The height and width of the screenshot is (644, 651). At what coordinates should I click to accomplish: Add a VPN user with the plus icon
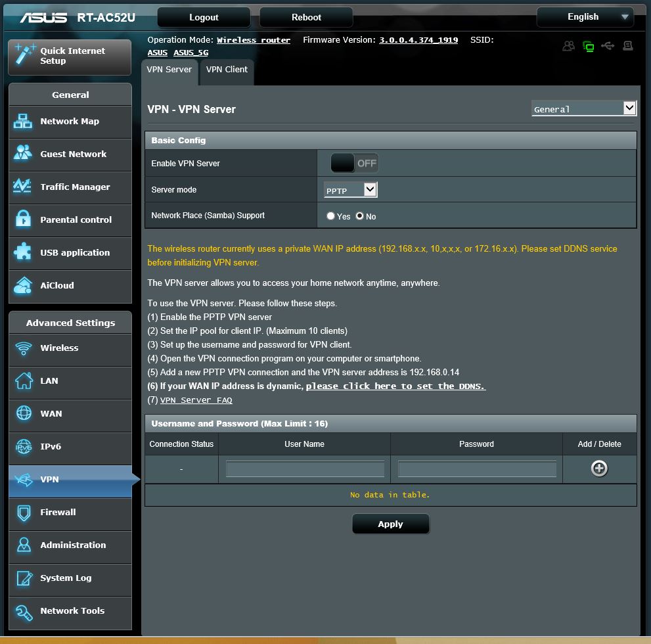(x=599, y=469)
